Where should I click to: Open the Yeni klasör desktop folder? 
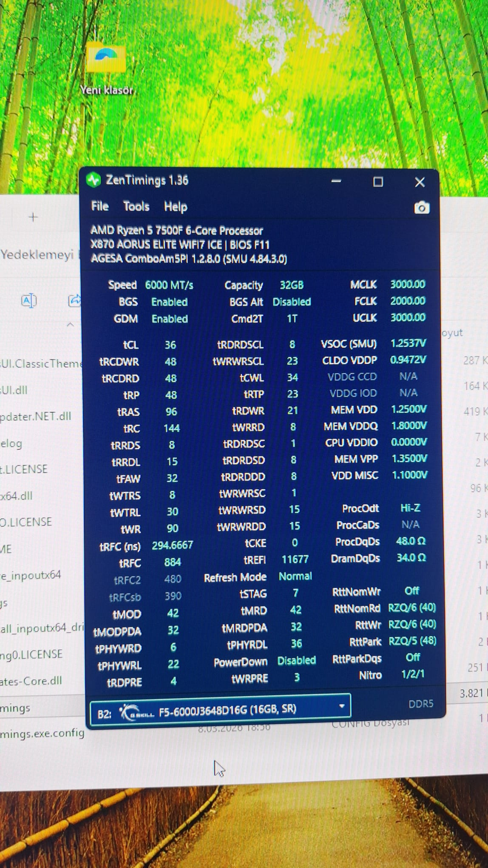(107, 68)
